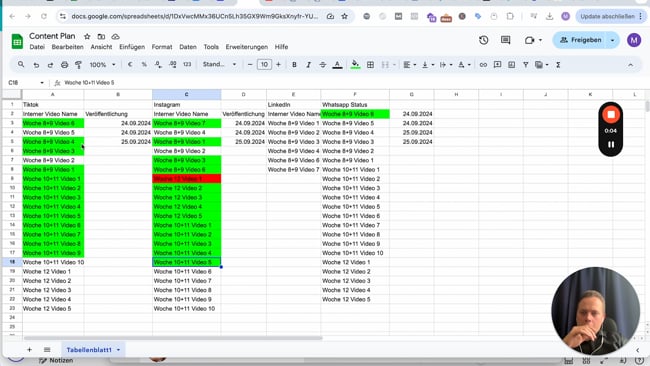Click the horizontal scrollbar
Viewport: 650px width, 366px height.
tap(173, 338)
